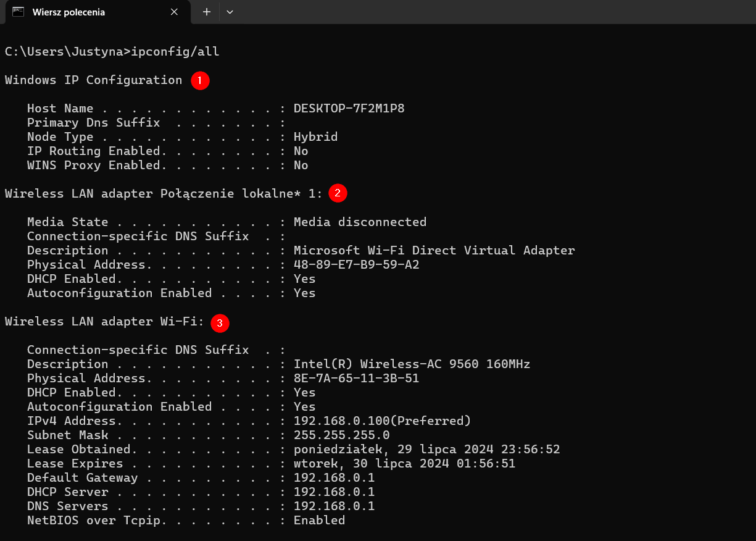Click the Node Type Hybrid value
Image resolution: width=756 pixels, height=541 pixels.
pyautogui.click(x=315, y=136)
